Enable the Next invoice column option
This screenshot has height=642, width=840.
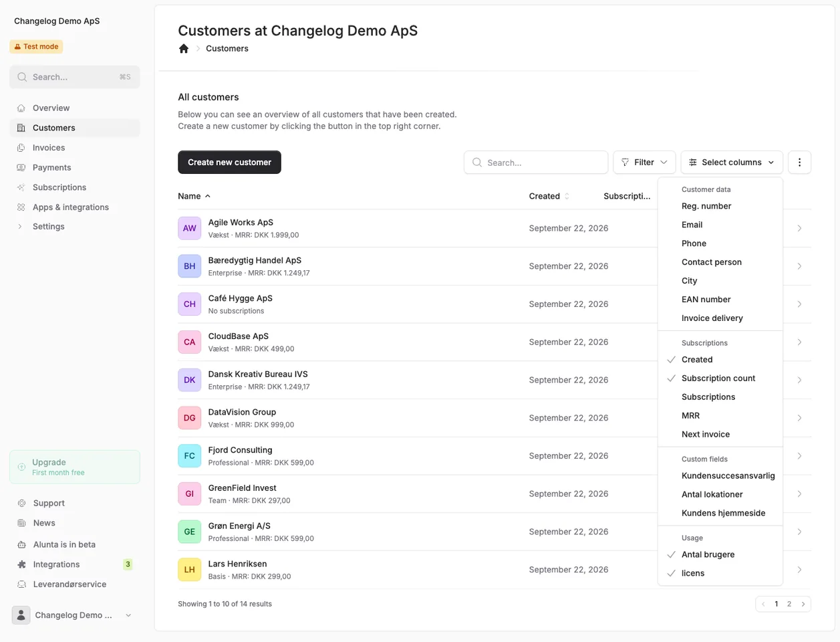tap(720, 435)
